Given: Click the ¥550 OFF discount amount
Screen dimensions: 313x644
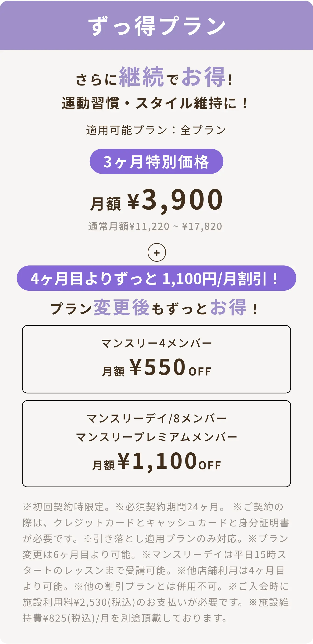Looking at the screenshot, I should [170, 368].
